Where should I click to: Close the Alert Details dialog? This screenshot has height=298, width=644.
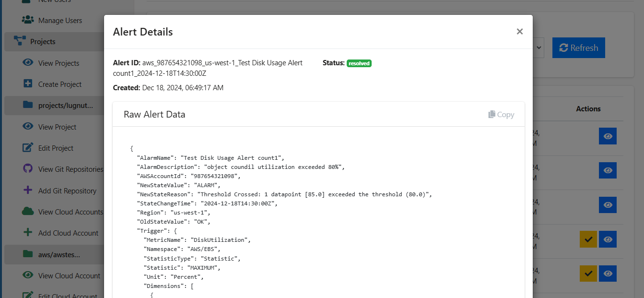(519, 32)
